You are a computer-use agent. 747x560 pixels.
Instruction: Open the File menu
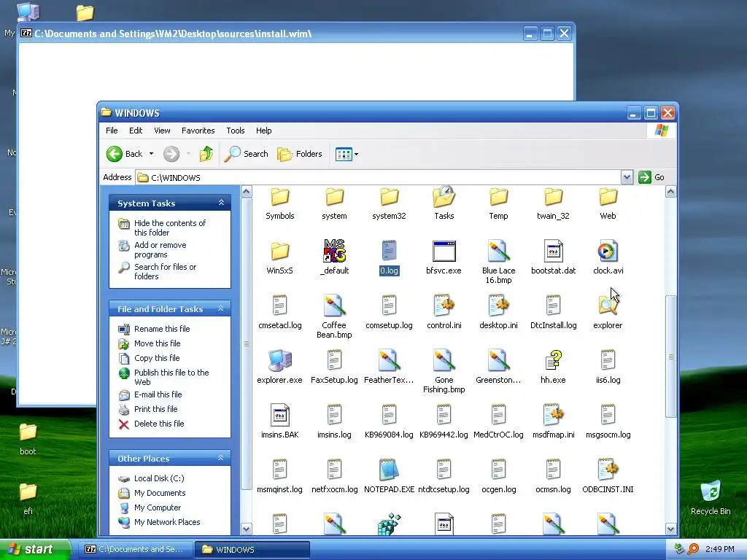pos(112,131)
